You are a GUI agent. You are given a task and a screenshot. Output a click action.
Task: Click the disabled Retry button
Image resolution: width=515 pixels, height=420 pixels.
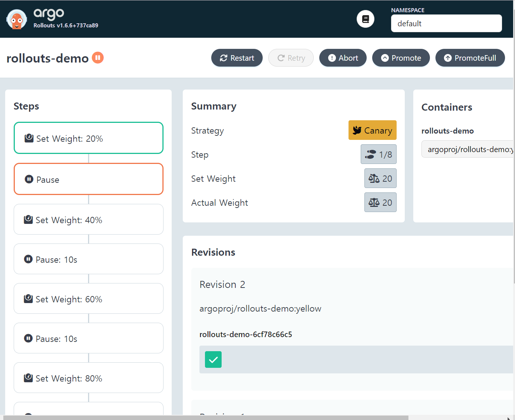(x=291, y=58)
